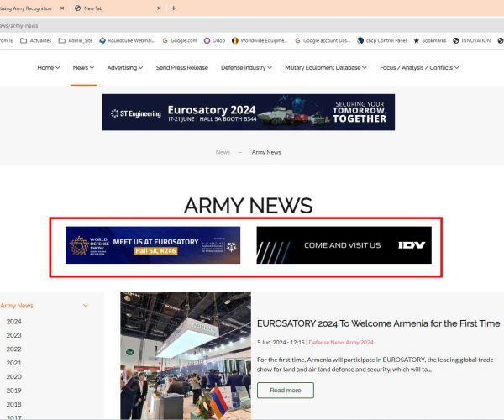
Task: Open the Armenia EUROSATORY 2024 article headline
Action: [x=378, y=323]
